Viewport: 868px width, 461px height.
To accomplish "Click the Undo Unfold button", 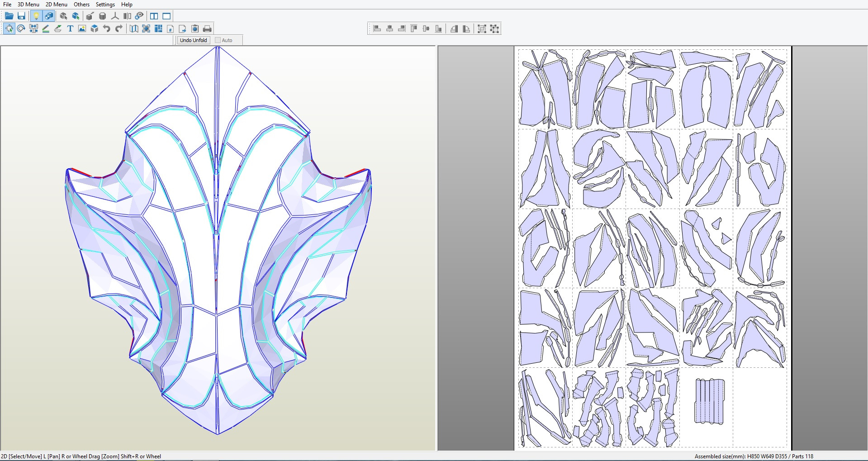I will click(x=193, y=40).
